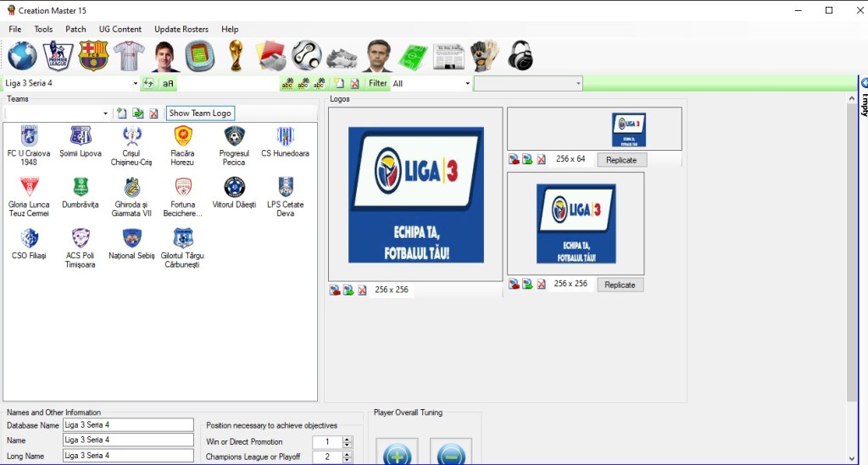Image resolution: width=868 pixels, height=465 pixels.
Task: Open the football boots editor icon
Action: (x=342, y=56)
